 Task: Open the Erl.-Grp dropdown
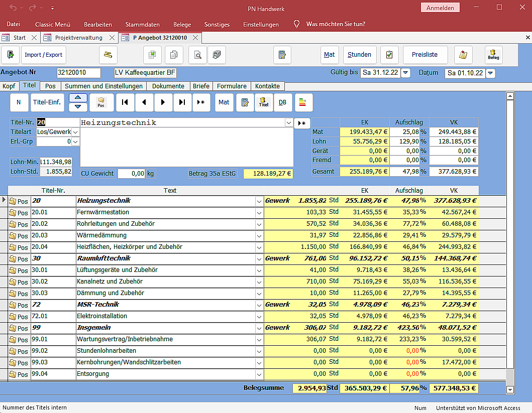click(x=75, y=142)
